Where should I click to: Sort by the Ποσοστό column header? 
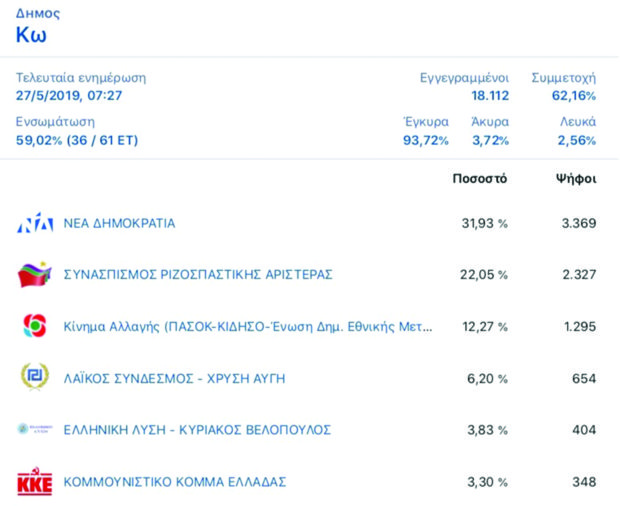click(480, 179)
